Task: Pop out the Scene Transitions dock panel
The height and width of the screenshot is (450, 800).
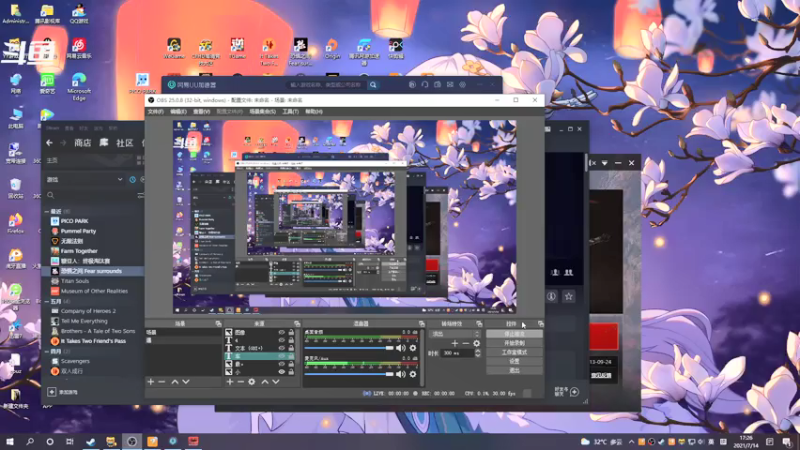Action: [x=479, y=323]
